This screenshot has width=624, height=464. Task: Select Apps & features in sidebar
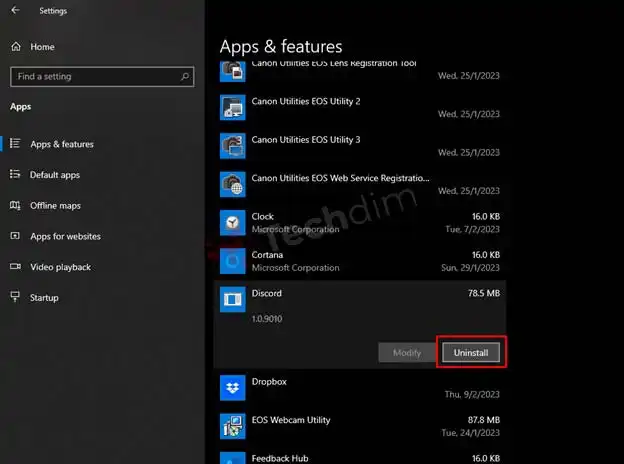102,144
